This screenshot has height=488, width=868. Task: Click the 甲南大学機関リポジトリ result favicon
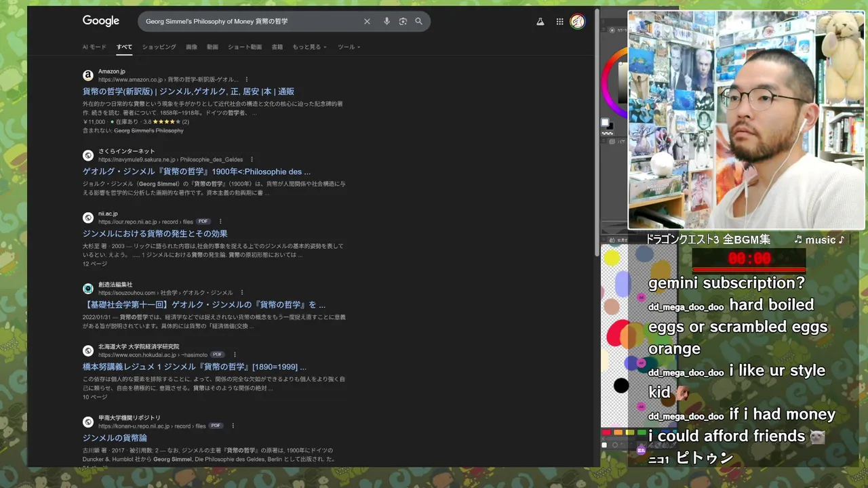coord(88,422)
